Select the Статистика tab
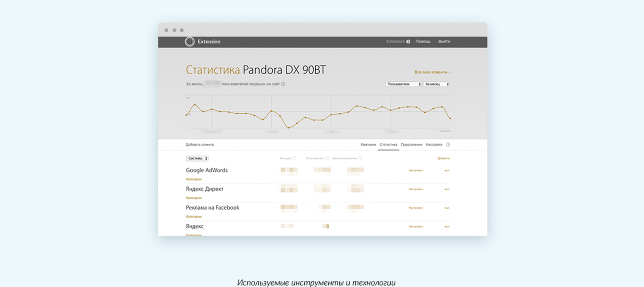 point(388,144)
